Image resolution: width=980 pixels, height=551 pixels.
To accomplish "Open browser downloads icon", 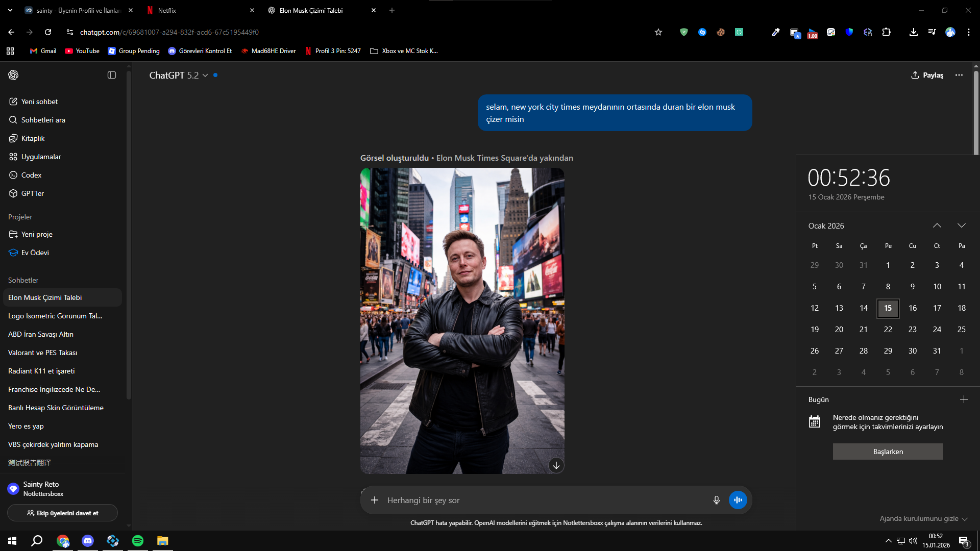I will (x=914, y=32).
